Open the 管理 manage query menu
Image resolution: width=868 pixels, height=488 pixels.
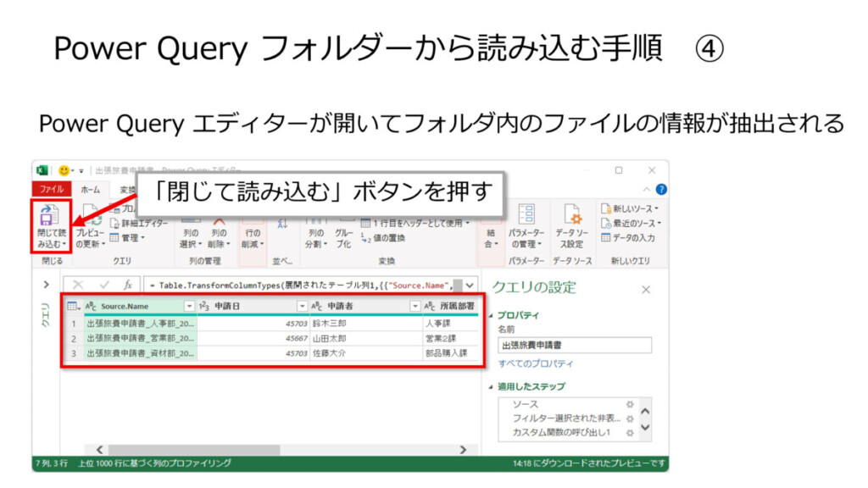(127, 238)
